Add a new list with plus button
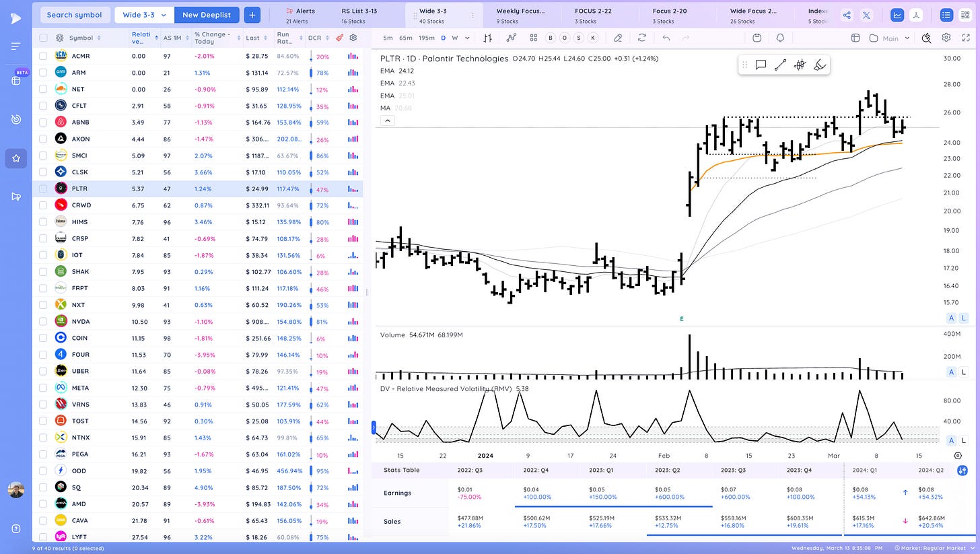The height and width of the screenshot is (554, 980). point(252,15)
